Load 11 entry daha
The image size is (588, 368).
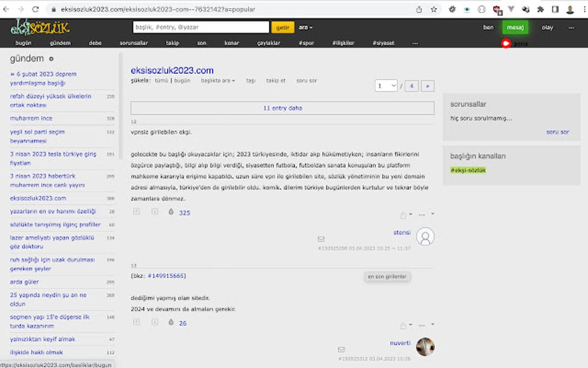tap(282, 108)
